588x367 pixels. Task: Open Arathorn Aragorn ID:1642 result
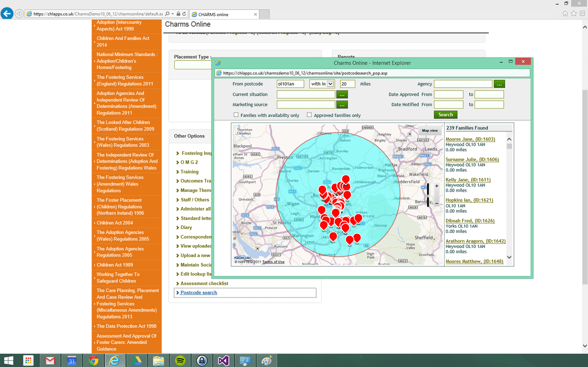coord(475,241)
